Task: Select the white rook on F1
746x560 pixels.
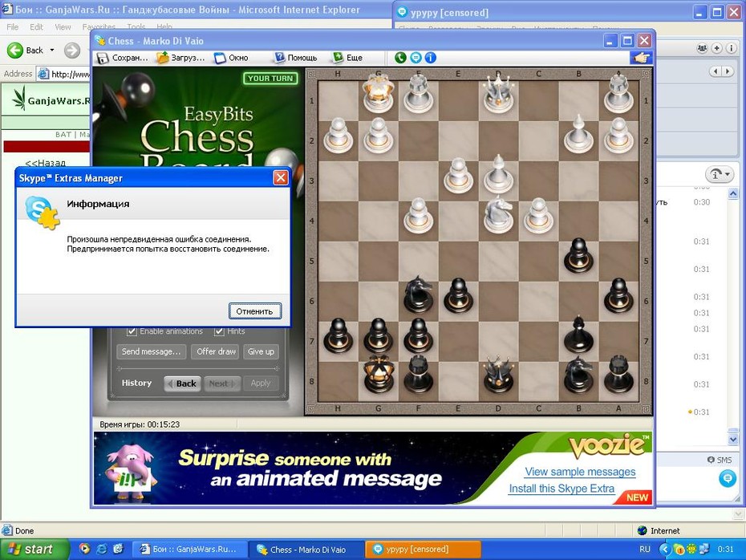Action: click(x=418, y=95)
